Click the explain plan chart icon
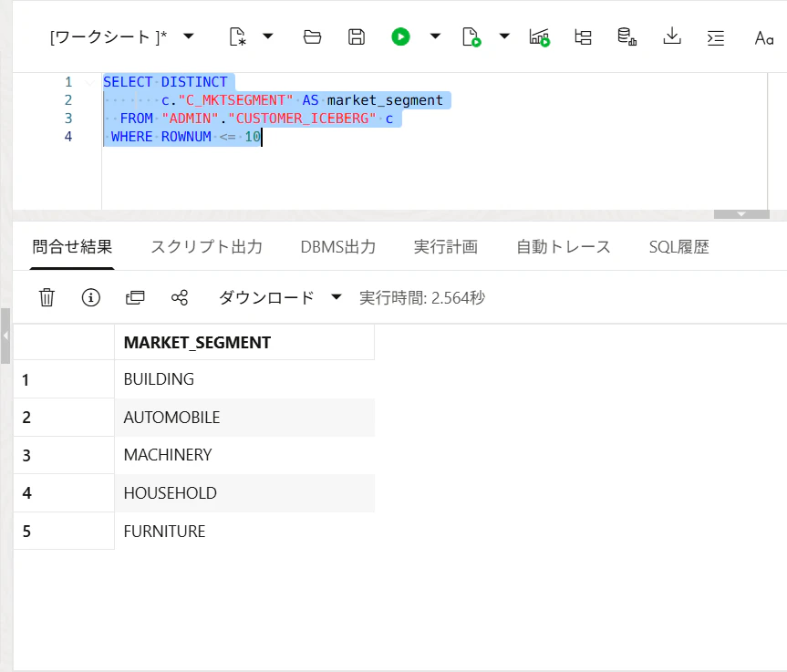The height and width of the screenshot is (672, 787). [x=539, y=37]
